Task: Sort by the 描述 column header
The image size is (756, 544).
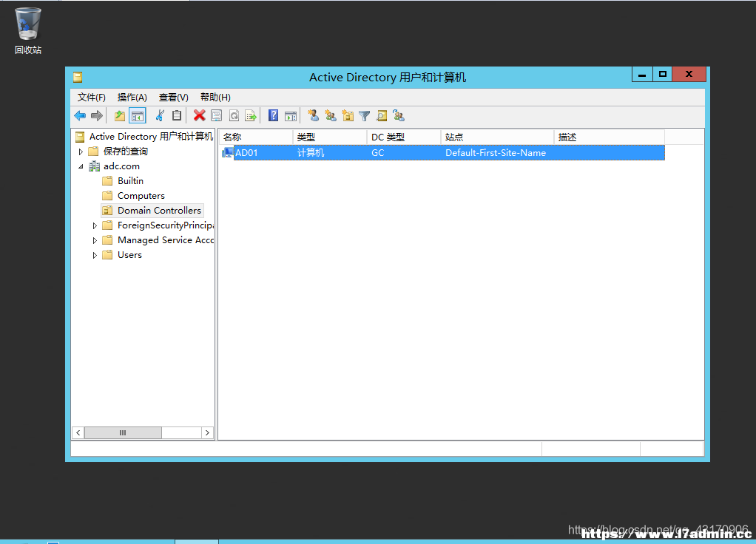Action: tap(610, 137)
